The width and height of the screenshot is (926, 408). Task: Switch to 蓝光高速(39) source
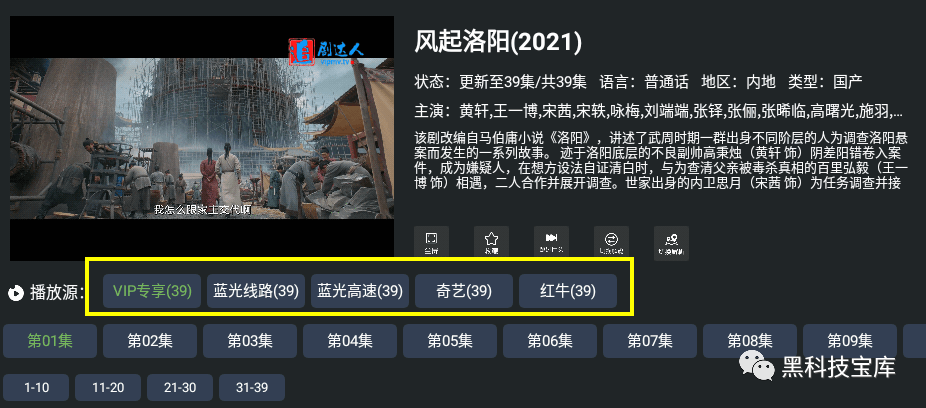point(360,291)
